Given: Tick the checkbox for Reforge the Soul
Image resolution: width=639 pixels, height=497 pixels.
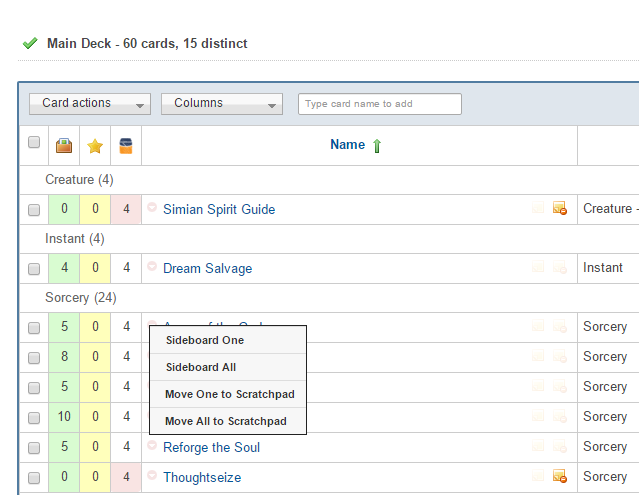Looking at the screenshot, I should pyautogui.click(x=34, y=448).
